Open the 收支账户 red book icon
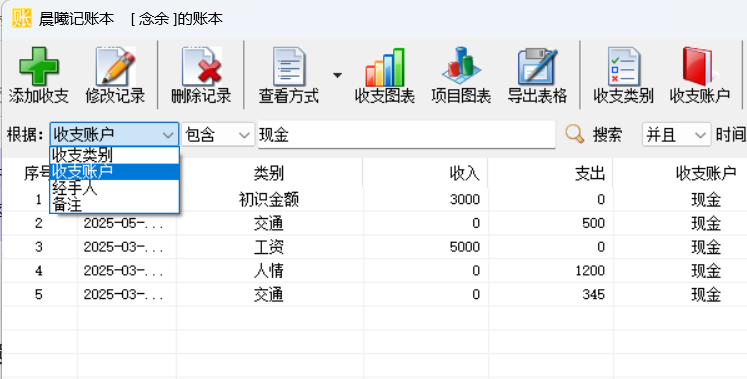 coord(699,67)
